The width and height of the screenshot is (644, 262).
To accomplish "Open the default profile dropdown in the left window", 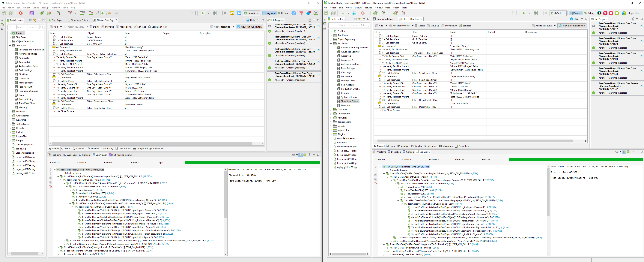I will click(x=252, y=13).
